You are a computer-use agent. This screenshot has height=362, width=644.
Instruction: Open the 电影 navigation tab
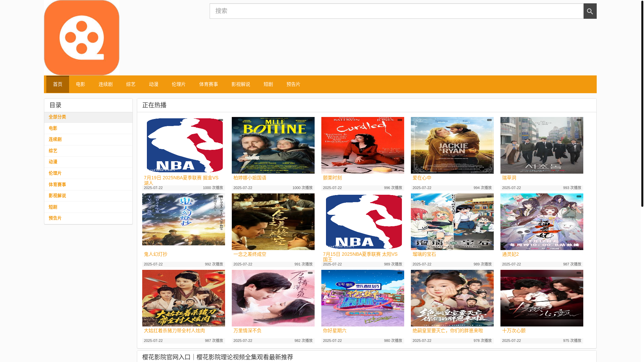pyautogui.click(x=80, y=84)
